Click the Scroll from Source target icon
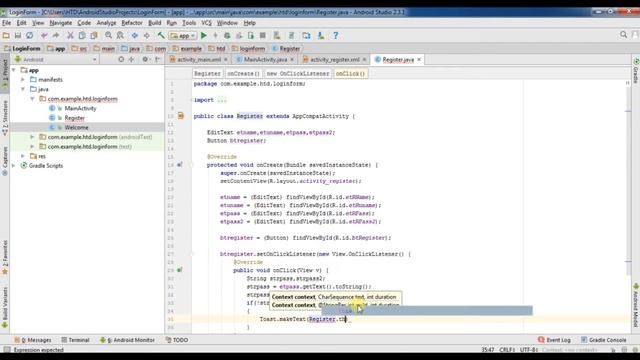This screenshot has height=360, width=640. pos(121,60)
